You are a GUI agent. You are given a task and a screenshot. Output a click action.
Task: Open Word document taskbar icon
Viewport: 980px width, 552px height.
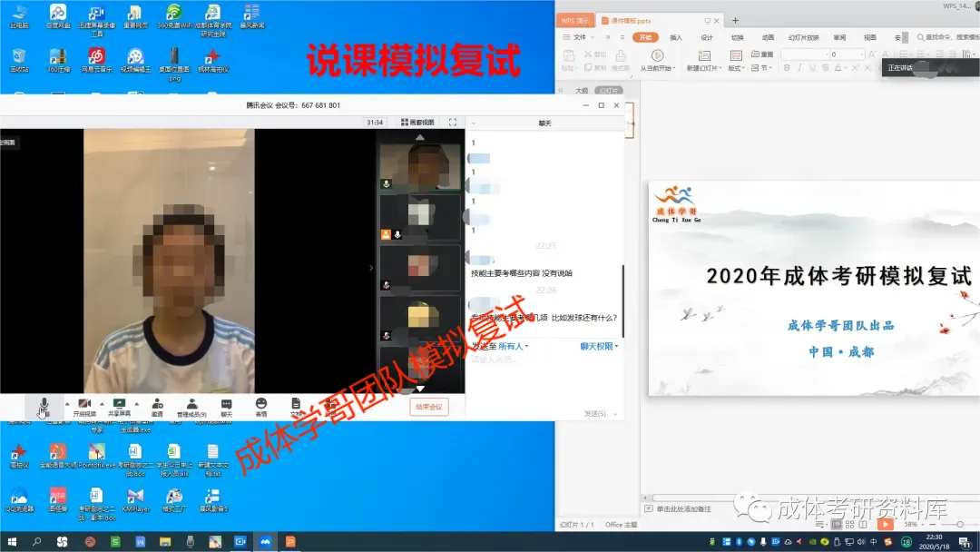point(140,542)
